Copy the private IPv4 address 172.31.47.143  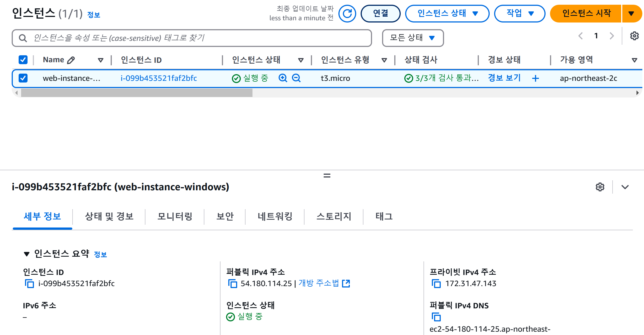[436, 284]
